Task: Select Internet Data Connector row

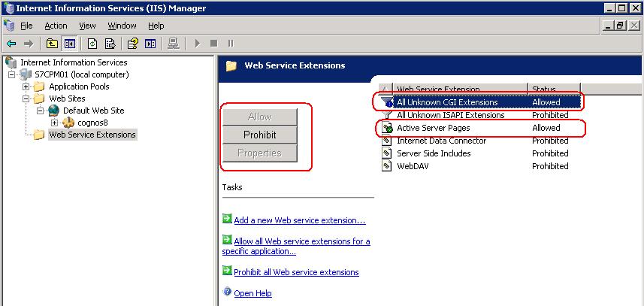Action: 479,141
